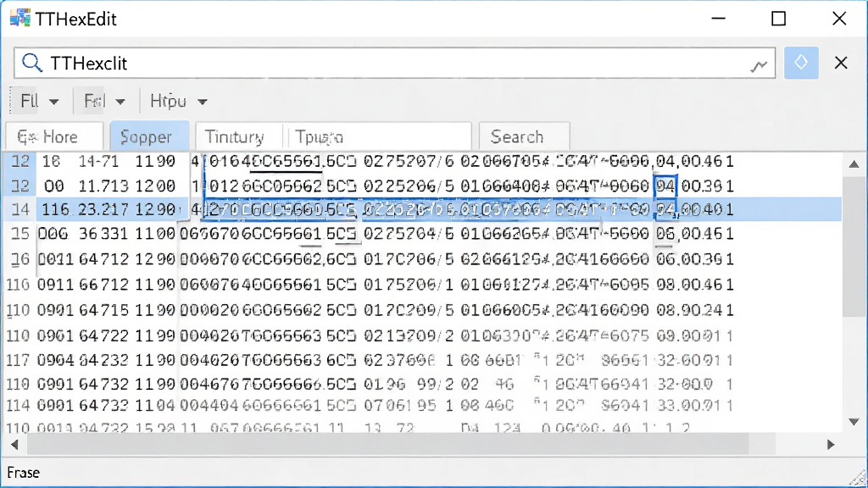Focus the TTHexclit search input field
Screen dimensions: 868x488
394,63
